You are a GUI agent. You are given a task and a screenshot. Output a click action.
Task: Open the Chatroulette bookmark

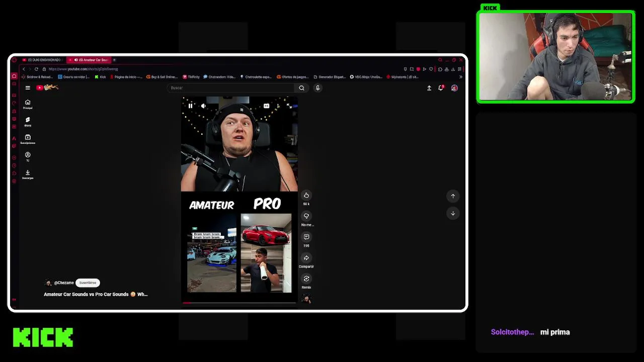point(256,77)
